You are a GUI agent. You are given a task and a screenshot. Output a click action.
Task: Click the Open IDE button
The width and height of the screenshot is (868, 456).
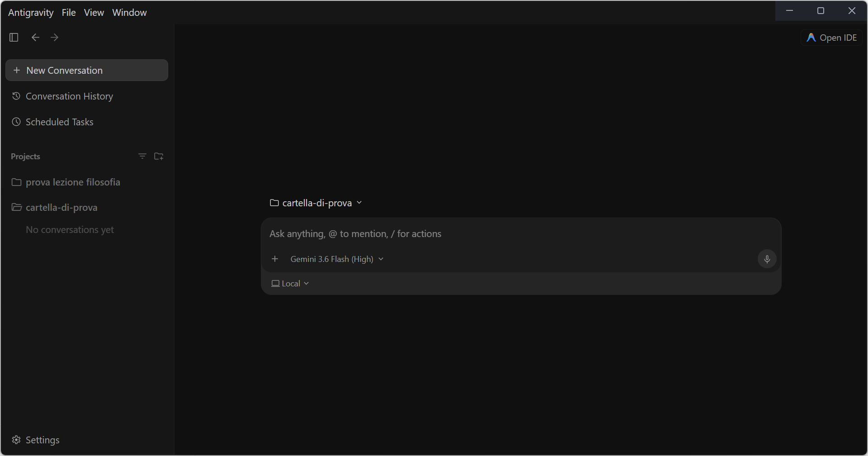(x=832, y=38)
